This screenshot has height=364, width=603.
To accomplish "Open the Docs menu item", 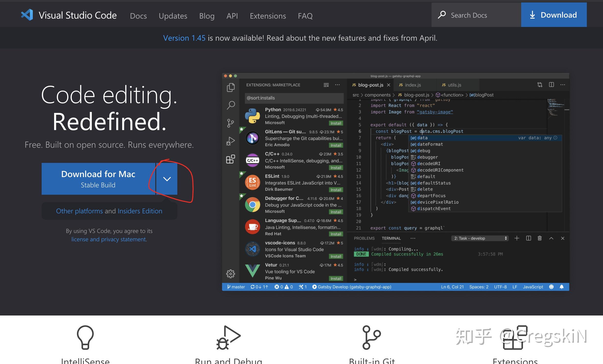I will click(138, 16).
